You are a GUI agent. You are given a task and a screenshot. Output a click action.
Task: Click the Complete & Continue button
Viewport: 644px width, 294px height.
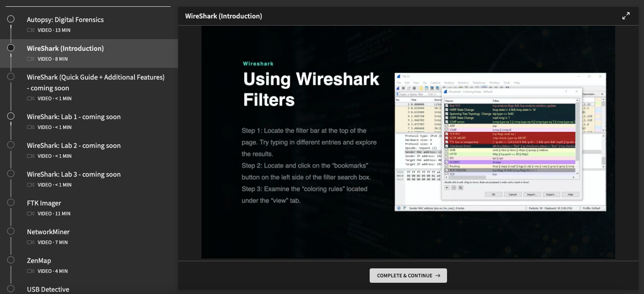(x=408, y=276)
